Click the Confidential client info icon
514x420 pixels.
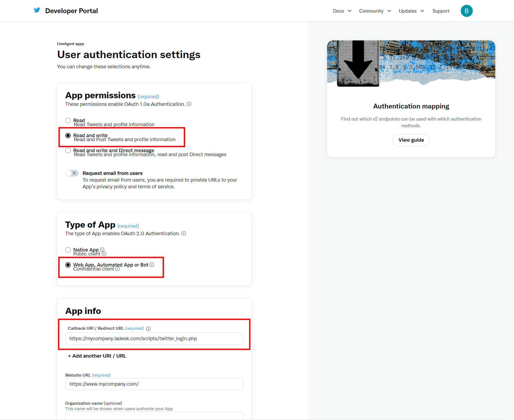click(118, 269)
